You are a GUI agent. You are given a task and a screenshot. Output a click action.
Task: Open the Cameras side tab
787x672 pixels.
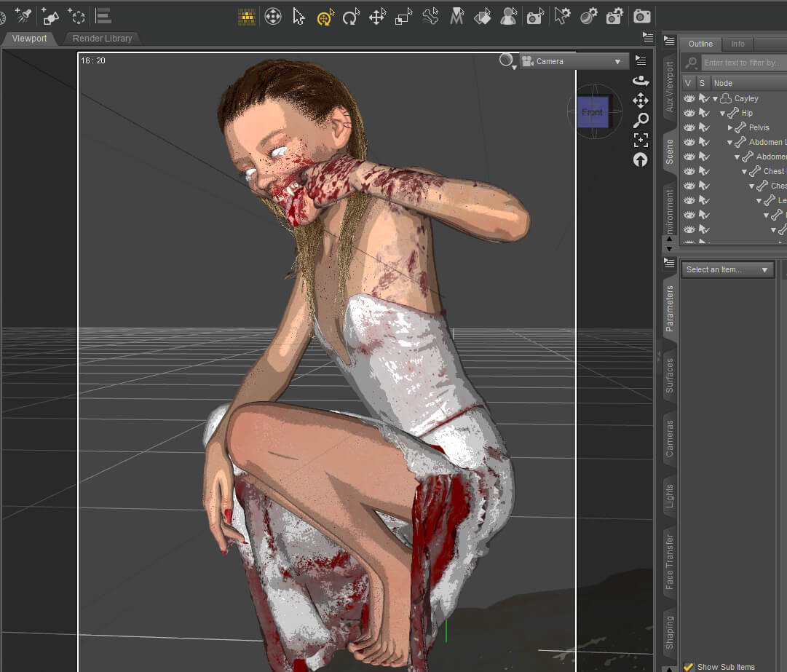click(x=670, y=438)
